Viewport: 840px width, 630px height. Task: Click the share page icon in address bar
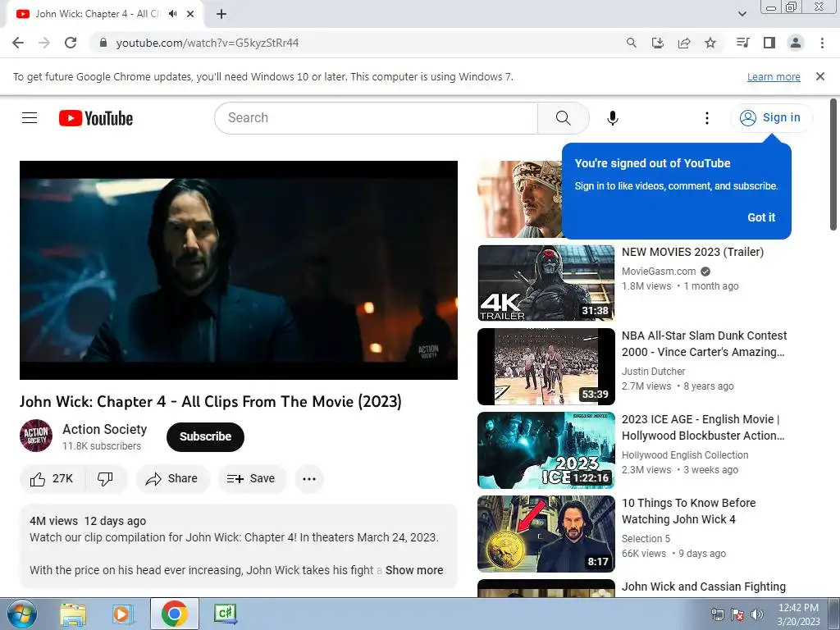pos(684,43)
